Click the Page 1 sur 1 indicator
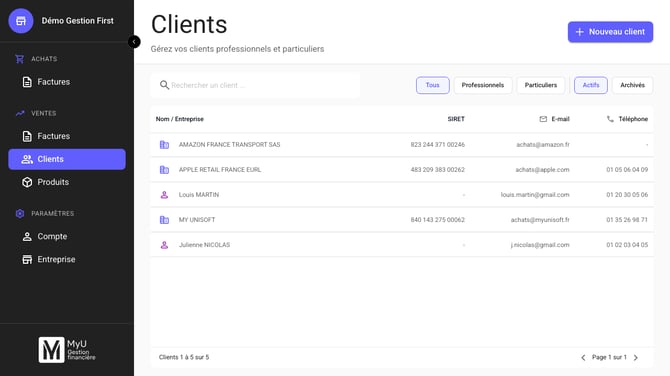The width and height of the screenshot is (670, 376). click(609, 357)
